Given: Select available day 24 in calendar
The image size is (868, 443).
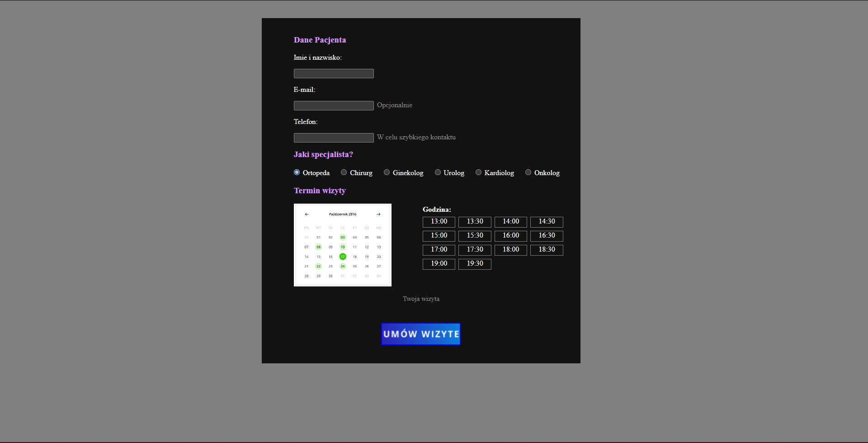Looking at the screenshot, I should [343, 266].
